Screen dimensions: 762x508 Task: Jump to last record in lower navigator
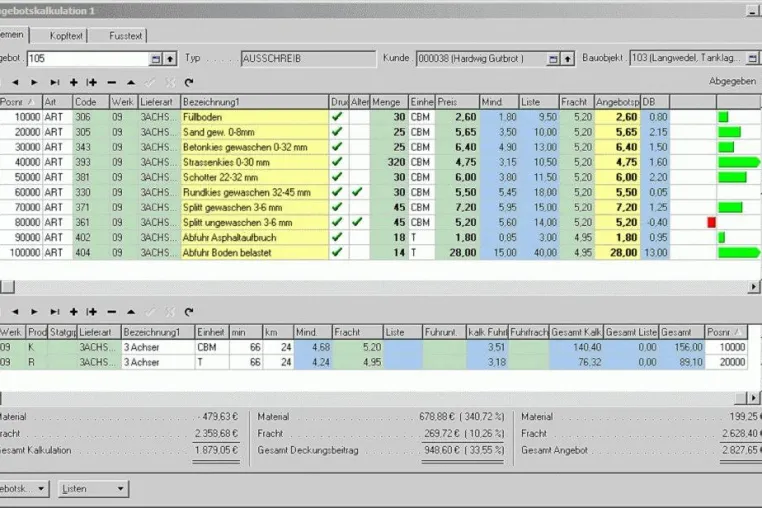[x=54, y=312]
